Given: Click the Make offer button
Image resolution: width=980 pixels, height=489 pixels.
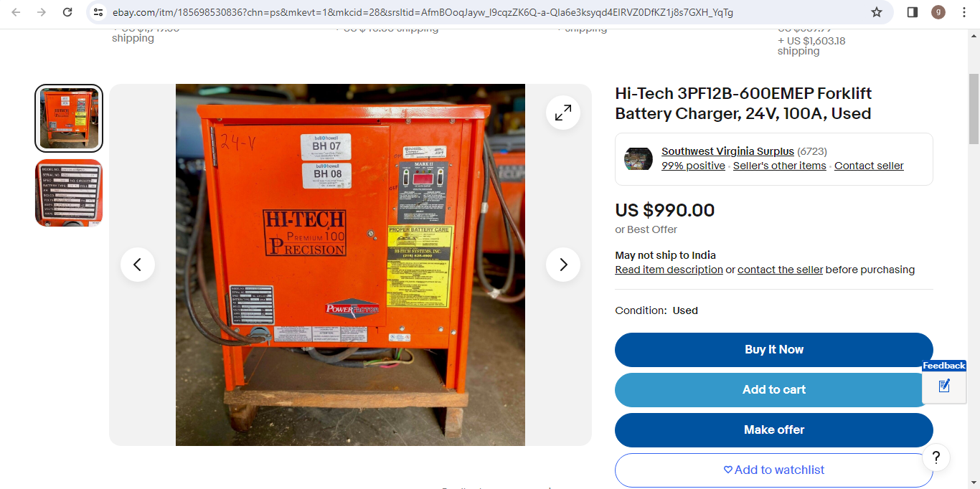Looking at the screenshot, I should coord(773,429).
